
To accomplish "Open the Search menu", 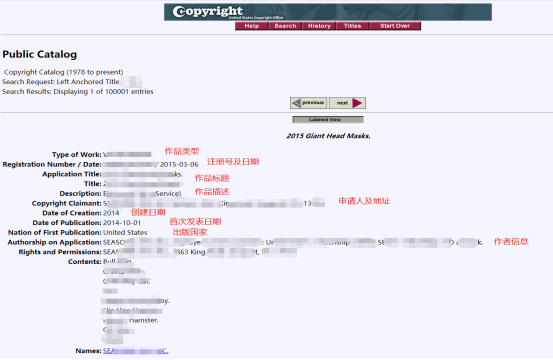I will click(x=285, y=26).
